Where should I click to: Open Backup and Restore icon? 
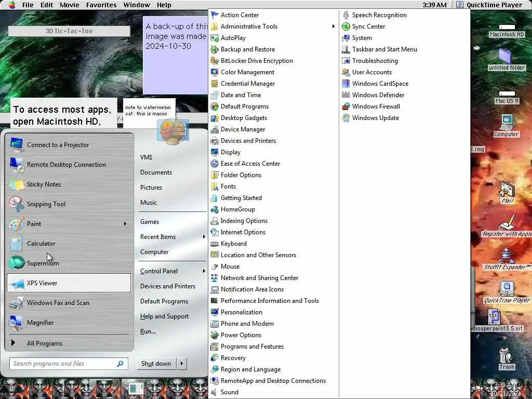(x=215, y=49)
